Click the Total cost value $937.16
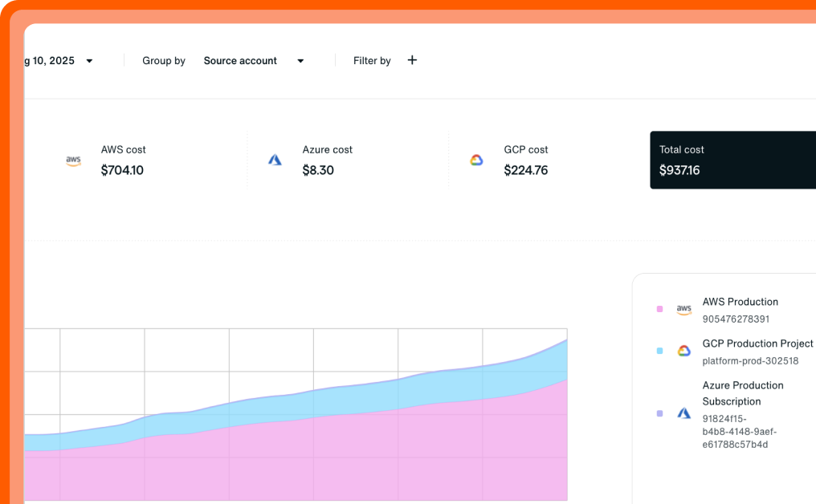The image size is (816, 504). (x=679, y=170)
